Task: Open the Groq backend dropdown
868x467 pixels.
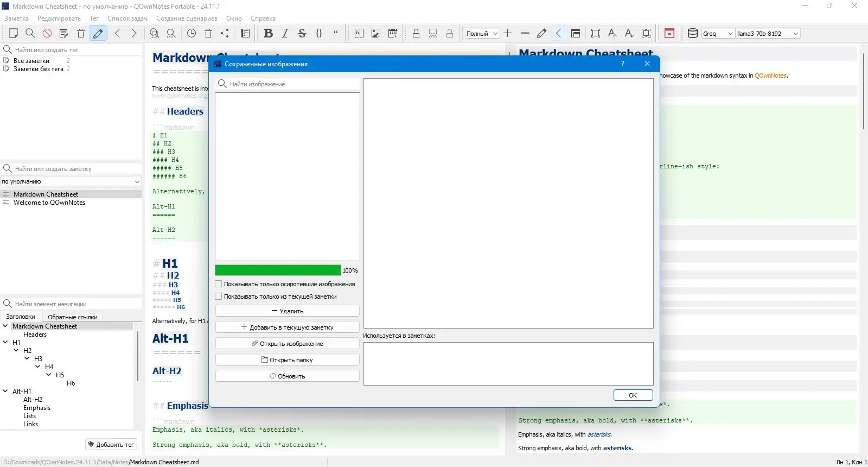Action: [x=718, y=34]
